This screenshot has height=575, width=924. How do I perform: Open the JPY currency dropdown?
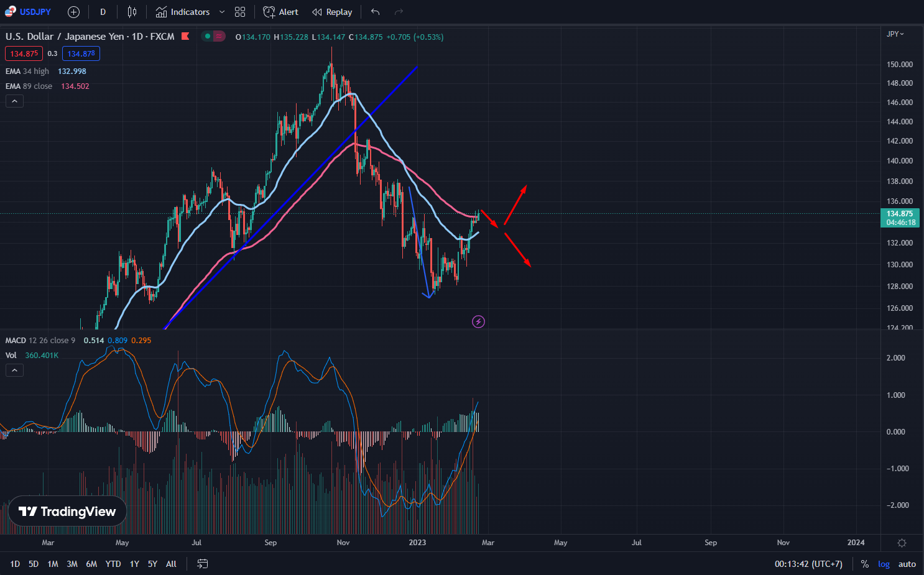tap(895, 34)
